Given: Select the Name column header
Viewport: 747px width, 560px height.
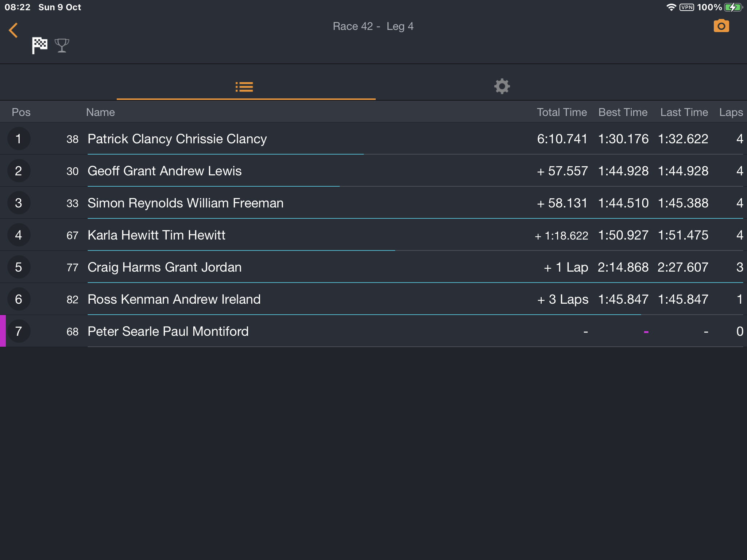Looking at the screenshot, I should [100, 112].
